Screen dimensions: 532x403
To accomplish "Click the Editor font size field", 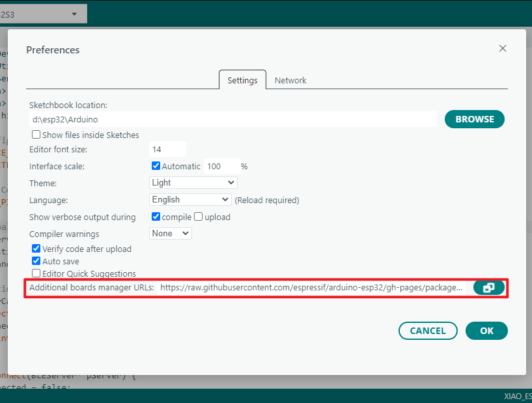I will click(x=167, y=149).
